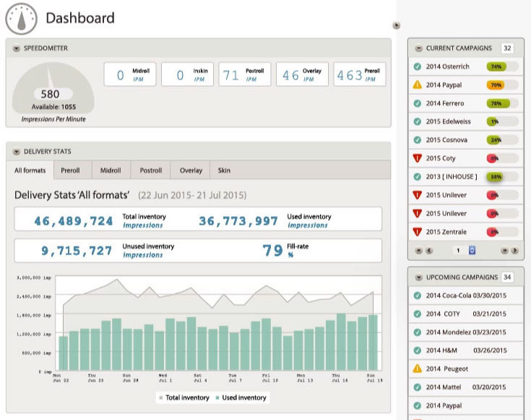The width and height of the screenshot is (531, 420).
Task: Switch to the Preroll tab
Action: click(70, 171)
